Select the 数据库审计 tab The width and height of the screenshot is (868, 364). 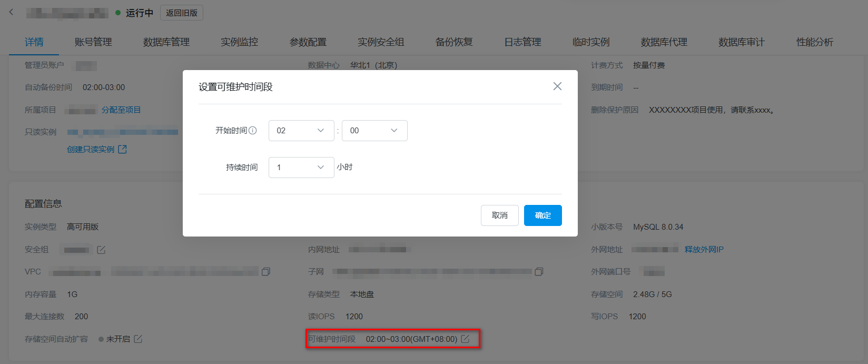pyautogui.click(x=742, y=42)
